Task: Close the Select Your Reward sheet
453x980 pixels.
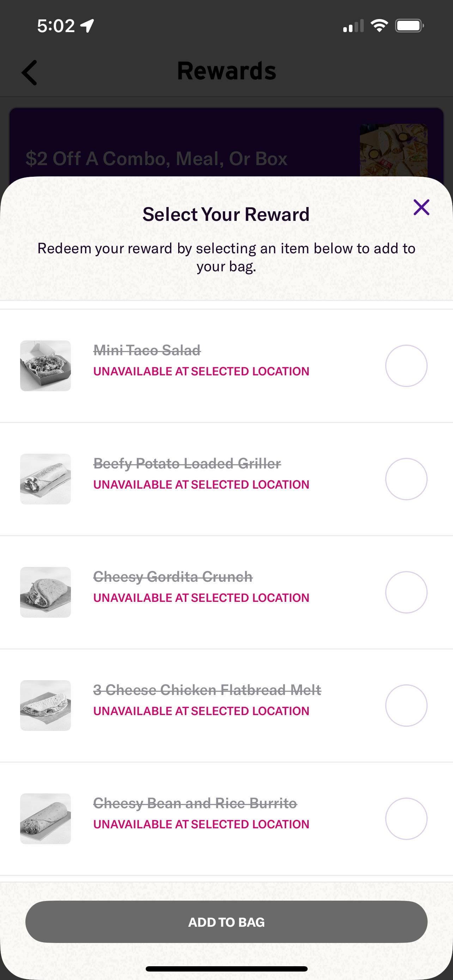Action: [421, 207]
